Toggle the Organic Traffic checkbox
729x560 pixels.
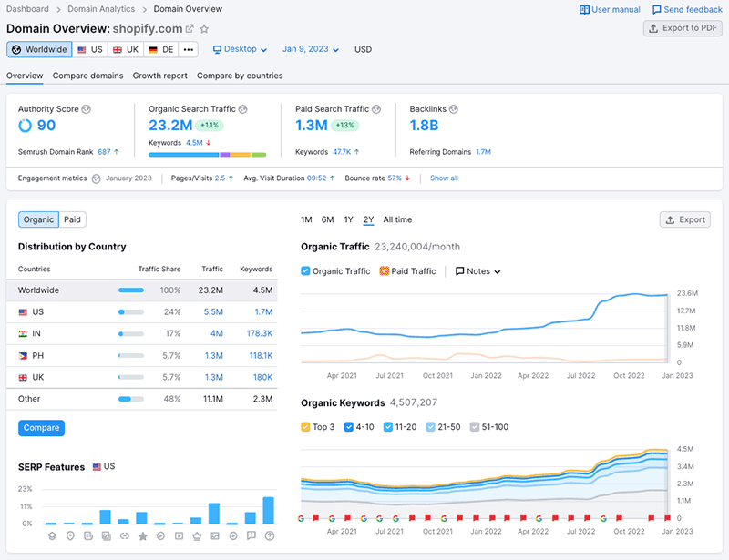(305, 271)
